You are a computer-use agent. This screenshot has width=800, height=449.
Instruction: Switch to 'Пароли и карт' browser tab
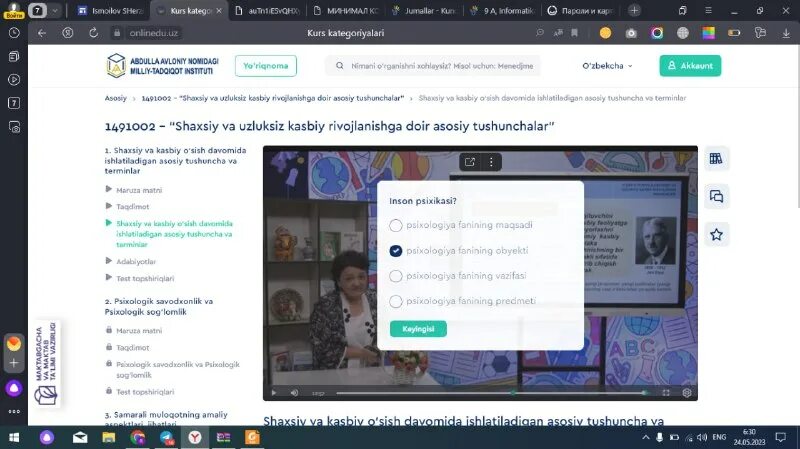click(580, 11)
